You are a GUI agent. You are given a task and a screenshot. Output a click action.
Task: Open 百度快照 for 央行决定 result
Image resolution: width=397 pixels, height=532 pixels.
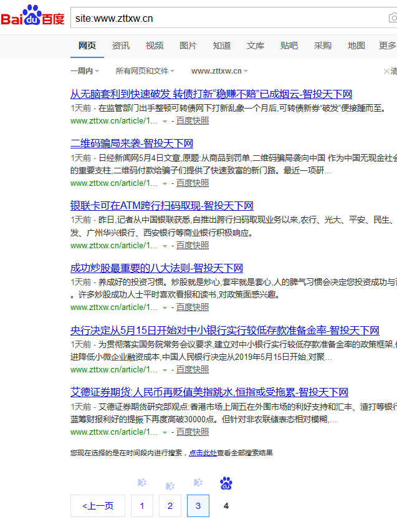[x=193, y=370]
